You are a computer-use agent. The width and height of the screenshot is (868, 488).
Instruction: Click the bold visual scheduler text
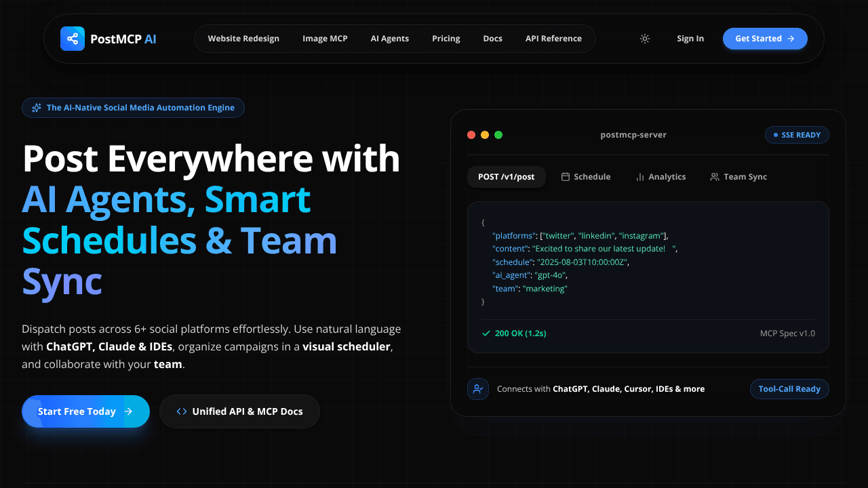pyautogui.click(x=347, y=346)
